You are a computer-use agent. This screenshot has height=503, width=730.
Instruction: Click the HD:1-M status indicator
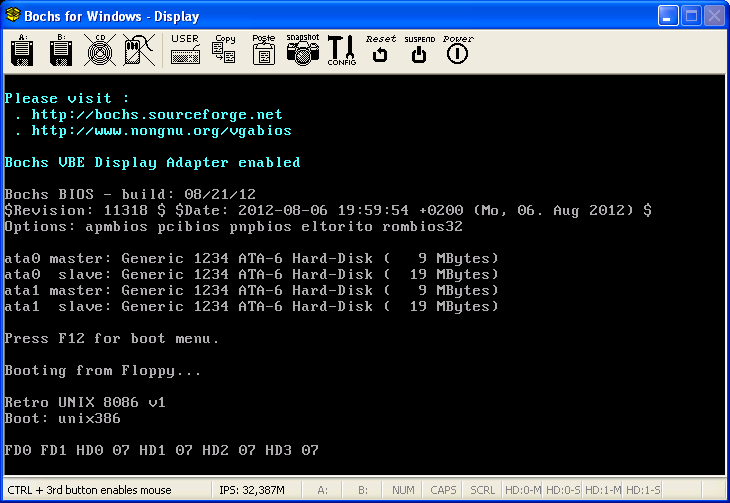[x=603, y=490]
